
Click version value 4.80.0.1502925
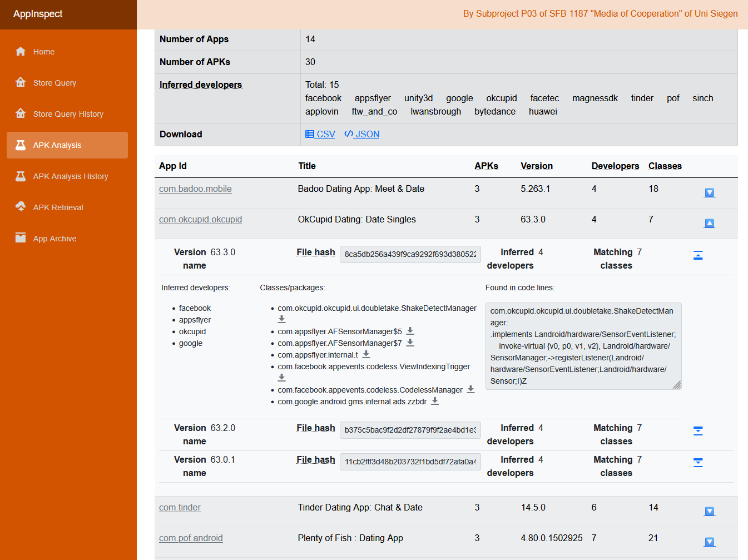point(552,538)
